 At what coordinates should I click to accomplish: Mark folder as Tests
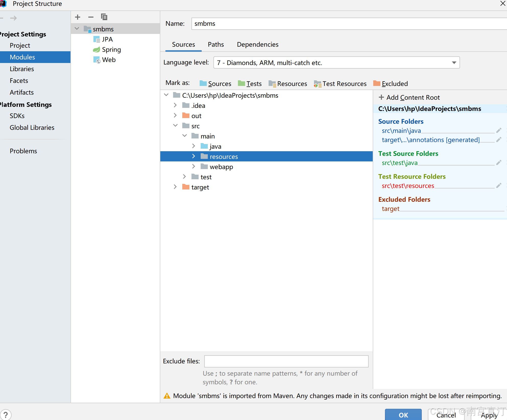click(250, 84)
